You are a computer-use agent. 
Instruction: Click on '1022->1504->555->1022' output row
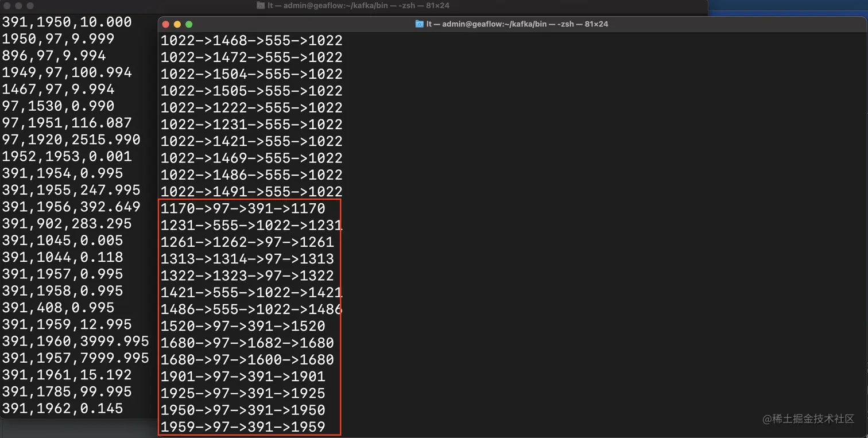(251, 74)
